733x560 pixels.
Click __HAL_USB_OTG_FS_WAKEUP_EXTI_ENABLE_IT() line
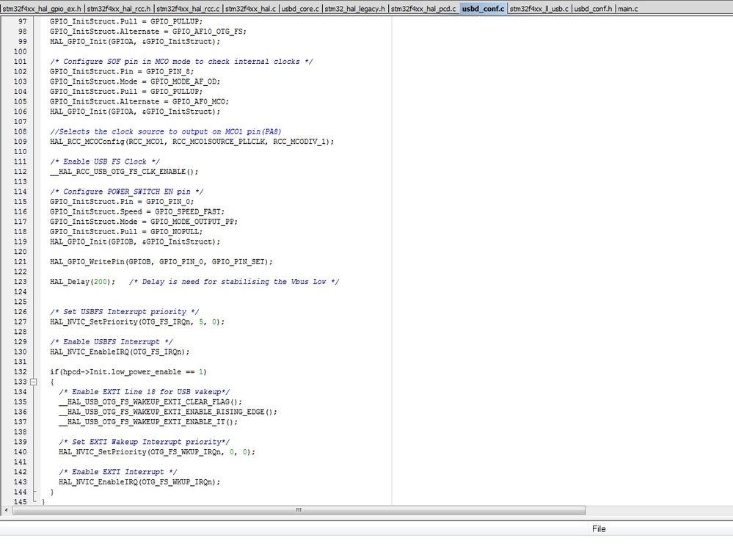pos(148,421)
